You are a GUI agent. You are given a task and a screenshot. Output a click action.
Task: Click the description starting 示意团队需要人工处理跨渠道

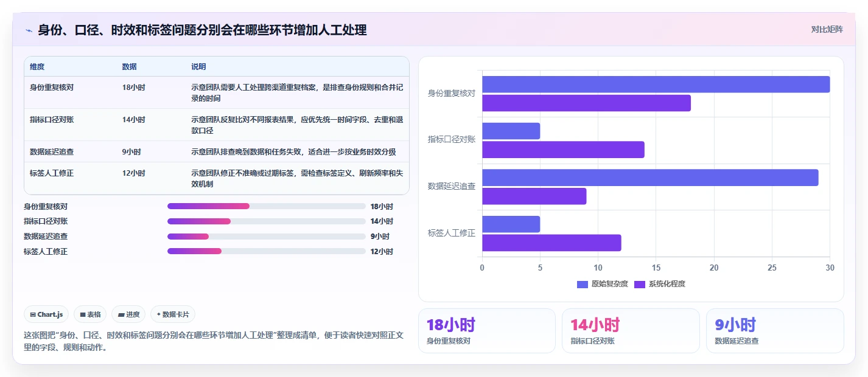[297, 93]
